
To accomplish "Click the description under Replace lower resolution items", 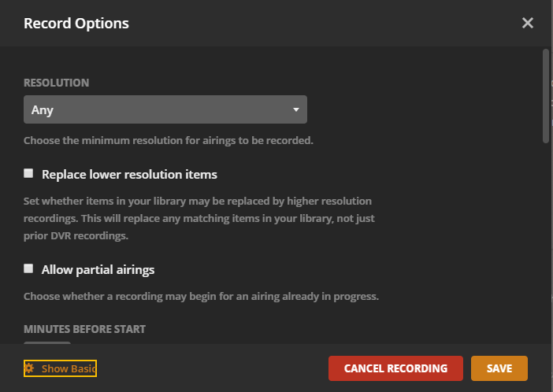I will click(197, 218).
